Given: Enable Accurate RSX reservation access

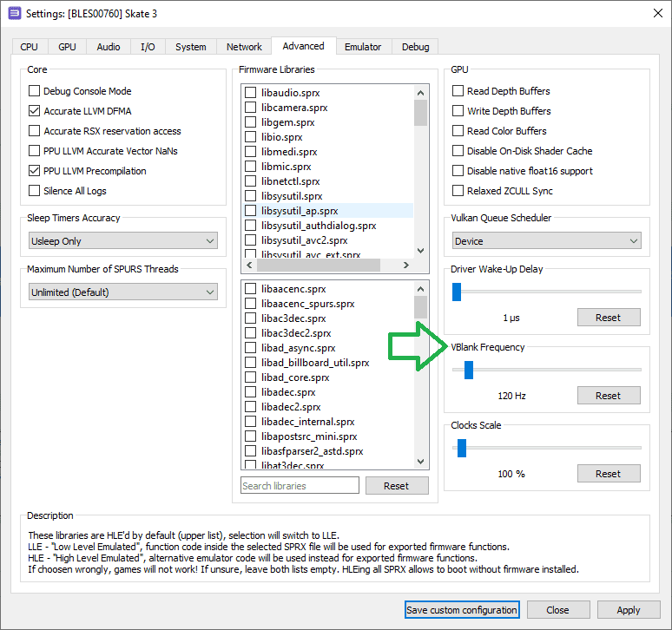Looking at the screenshot, I should pos(34,131).
